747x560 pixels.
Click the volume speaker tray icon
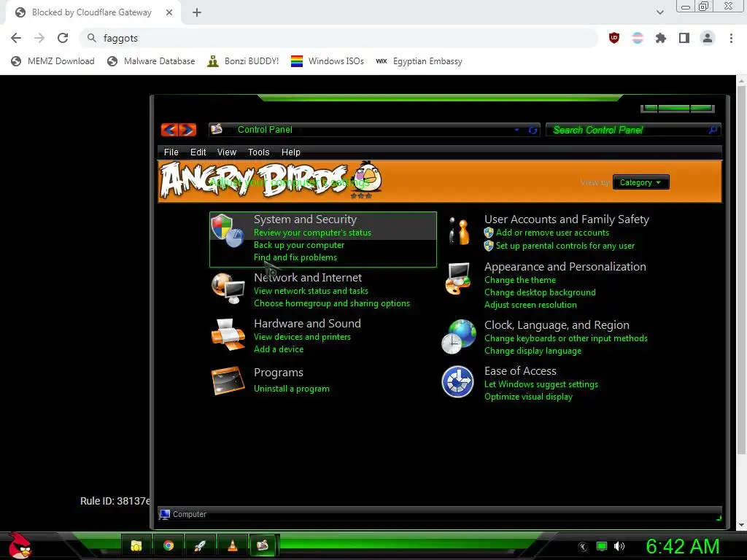pyautogui.click(x=619, y=546)
